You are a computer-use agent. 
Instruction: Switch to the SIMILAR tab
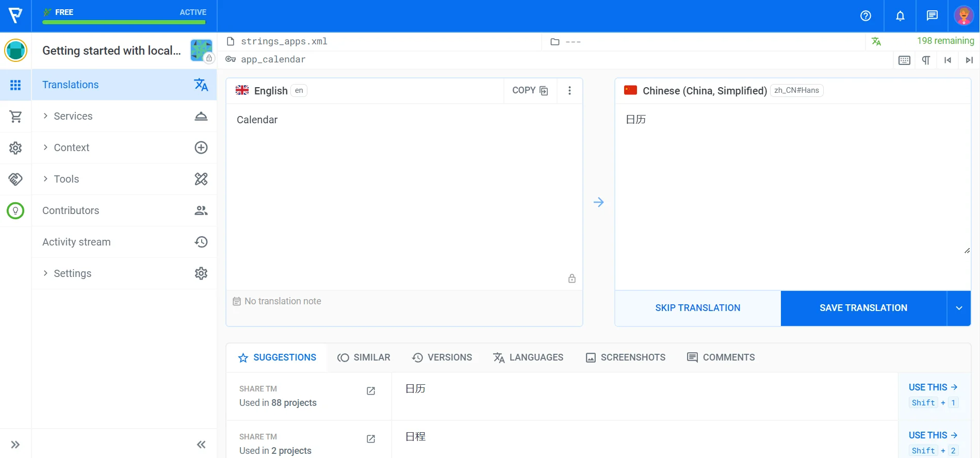click(364, 357)
